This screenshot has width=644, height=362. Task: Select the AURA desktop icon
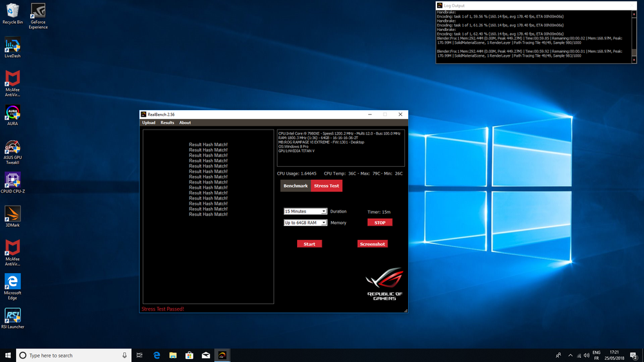12,115
